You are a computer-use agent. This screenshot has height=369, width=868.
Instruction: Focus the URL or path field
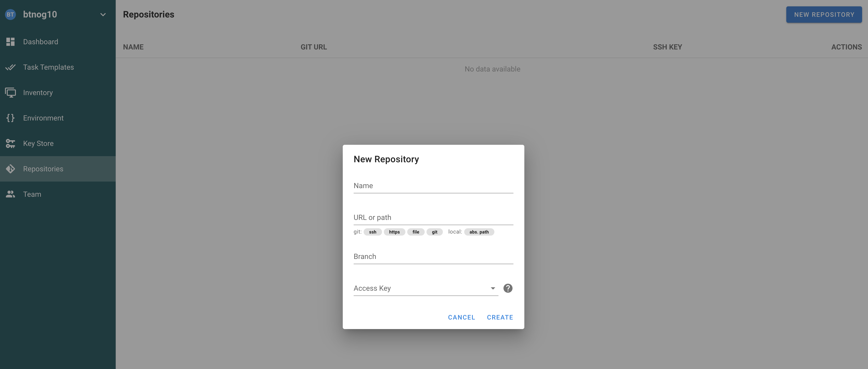[433, 217]
